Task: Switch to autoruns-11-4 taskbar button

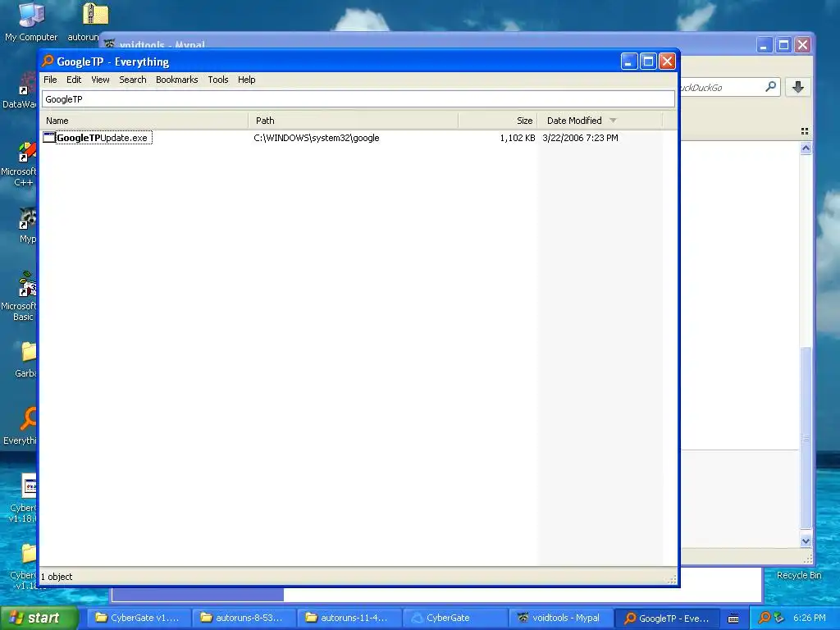Action: 348,619
